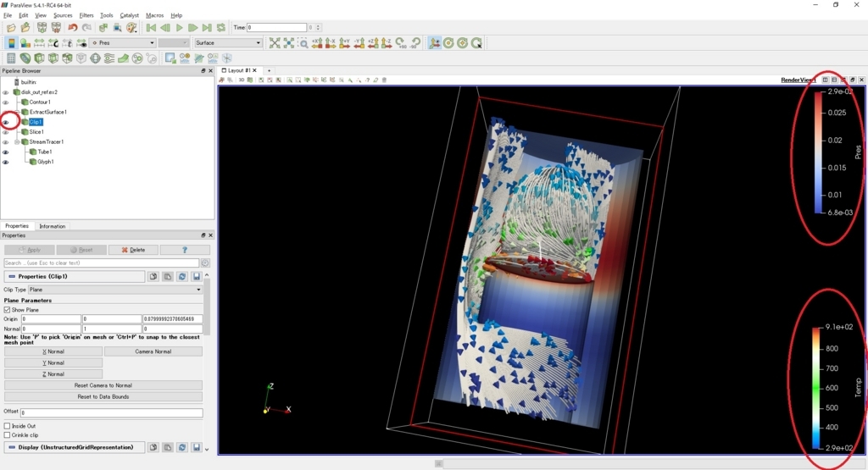The image size is (868, 470).
Task: Enable the Inside Out checkbox
Action: 7,426
